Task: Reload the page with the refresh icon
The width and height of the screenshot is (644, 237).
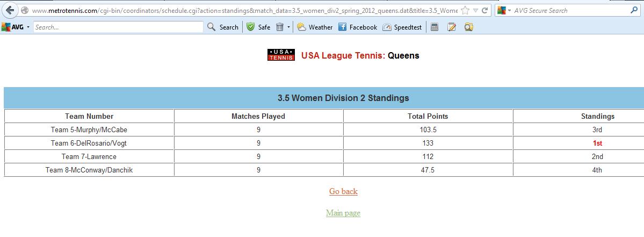Action: [x=485, y=11]
